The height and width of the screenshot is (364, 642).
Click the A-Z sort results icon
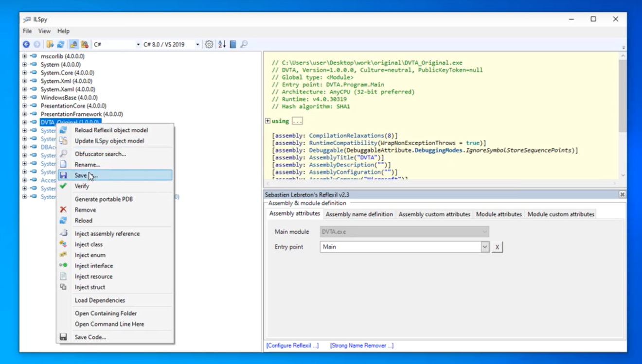coord(222,44)
